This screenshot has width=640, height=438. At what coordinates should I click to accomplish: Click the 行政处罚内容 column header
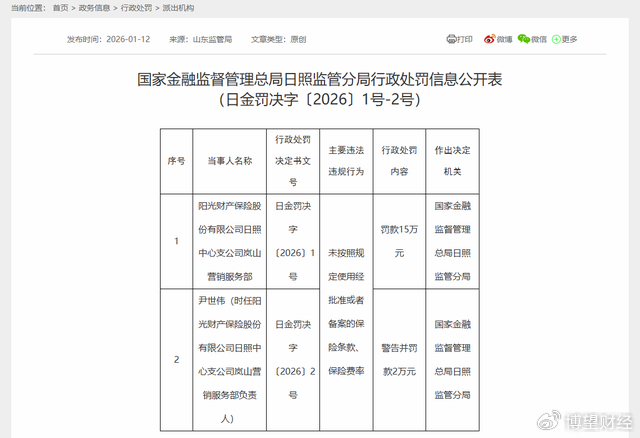[399, 161]
